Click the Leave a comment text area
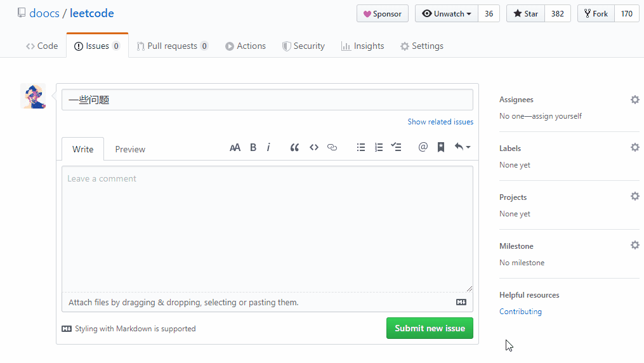The image size is (644, 363). coord(267,228)
